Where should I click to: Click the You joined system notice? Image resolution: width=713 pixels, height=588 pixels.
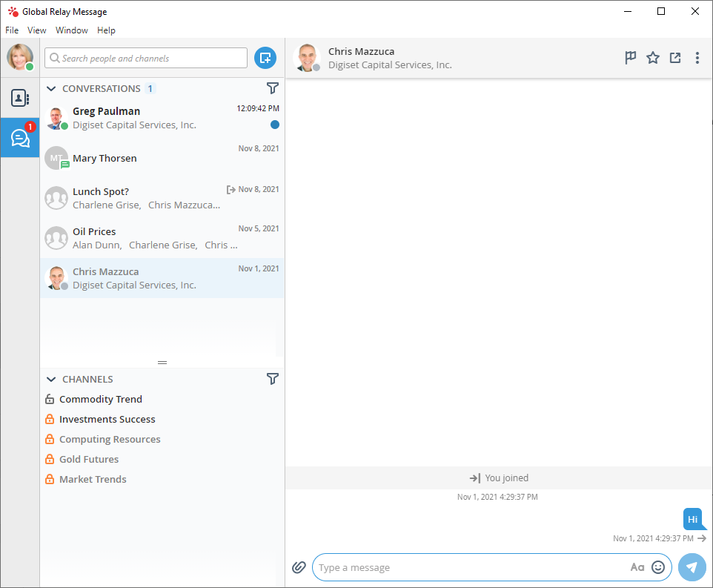[x=499, y=478]
